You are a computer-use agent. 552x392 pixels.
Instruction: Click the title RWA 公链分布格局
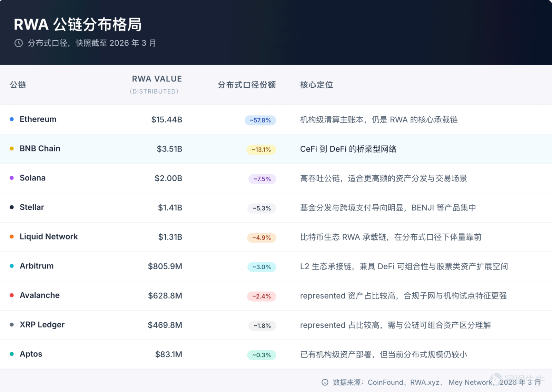(x=78, y=24)
